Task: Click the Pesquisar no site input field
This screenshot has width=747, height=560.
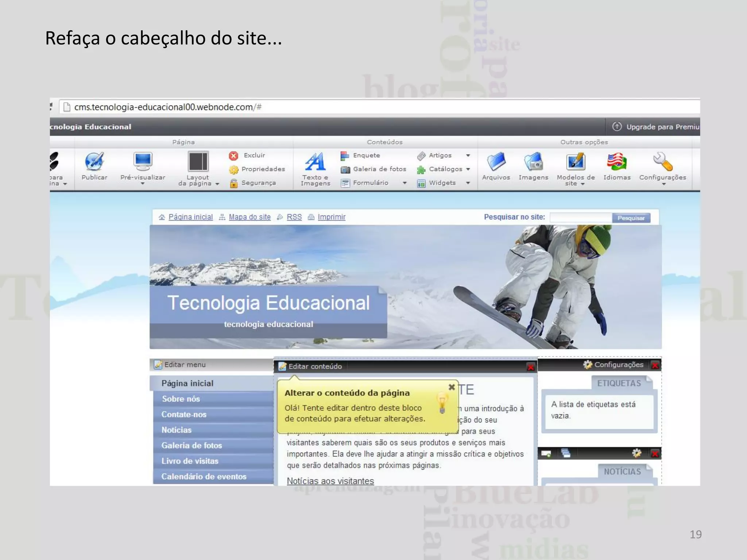Action: click(581, 218)
